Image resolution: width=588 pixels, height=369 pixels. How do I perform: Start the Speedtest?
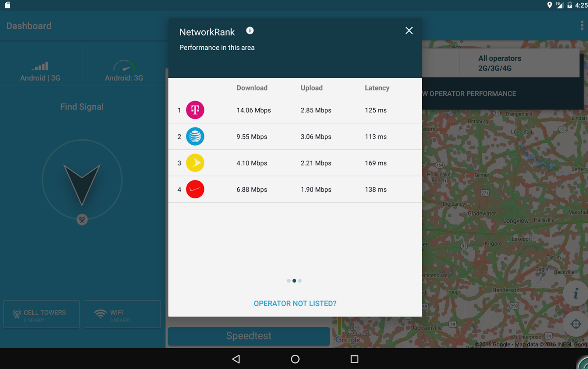[x=249, y=336]
